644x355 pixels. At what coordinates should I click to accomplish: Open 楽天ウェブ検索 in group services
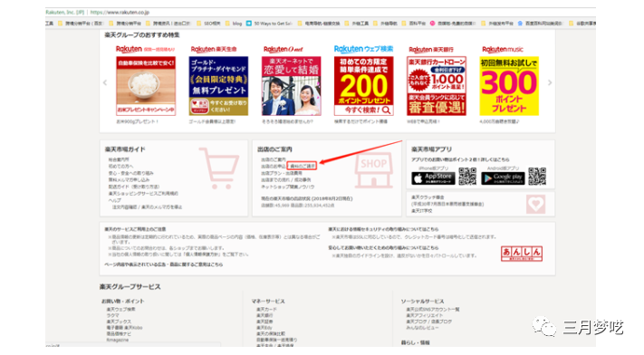click(x=120, y=309)
